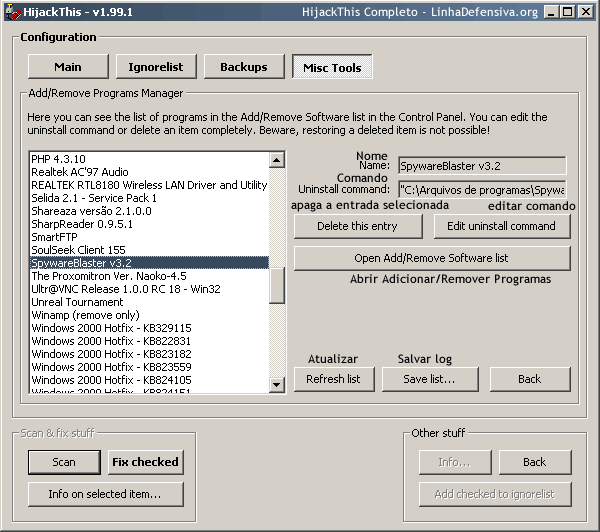This screenshot has width=600, height=532.
Task: Open Add/Remove Software list
Action: tap(431, 258)
